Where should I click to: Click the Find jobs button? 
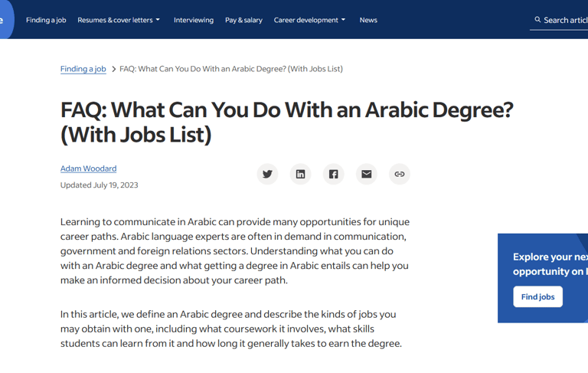(537, 296)
